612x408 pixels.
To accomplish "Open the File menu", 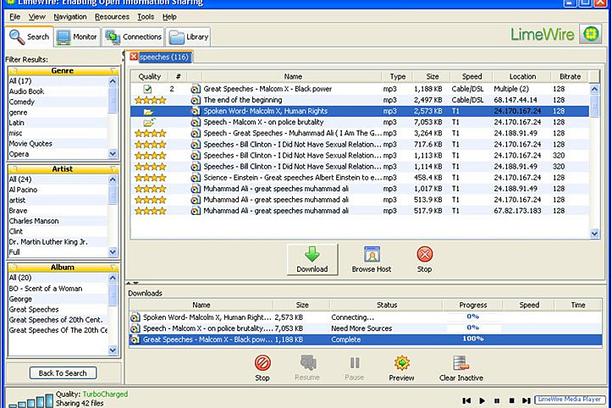I will click(15, 17).
